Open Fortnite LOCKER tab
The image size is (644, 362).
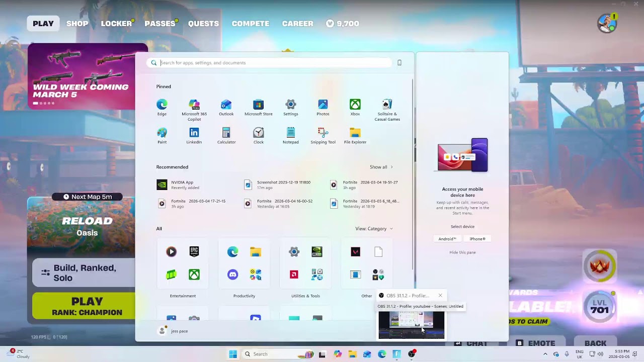[x=116, y=24]
